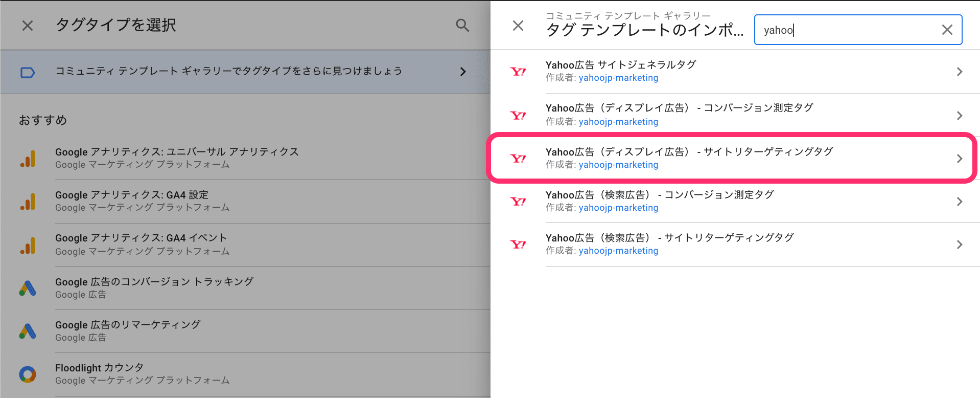Click the GA4 設定 analytics icon
The image size is (980, 398).
click(x=28, y=202)
